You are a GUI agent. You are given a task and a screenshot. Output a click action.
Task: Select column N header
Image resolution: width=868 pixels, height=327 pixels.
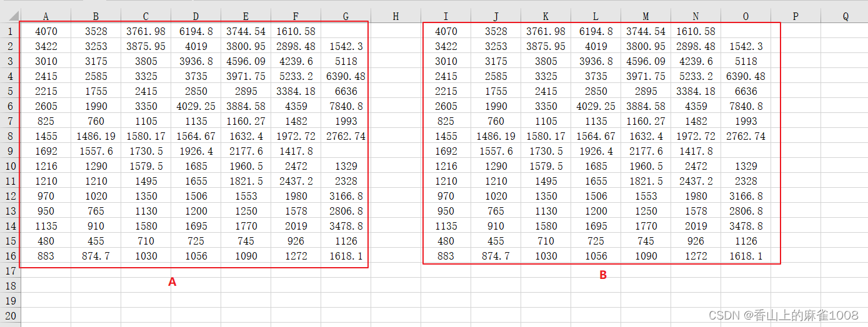(696, 16)
